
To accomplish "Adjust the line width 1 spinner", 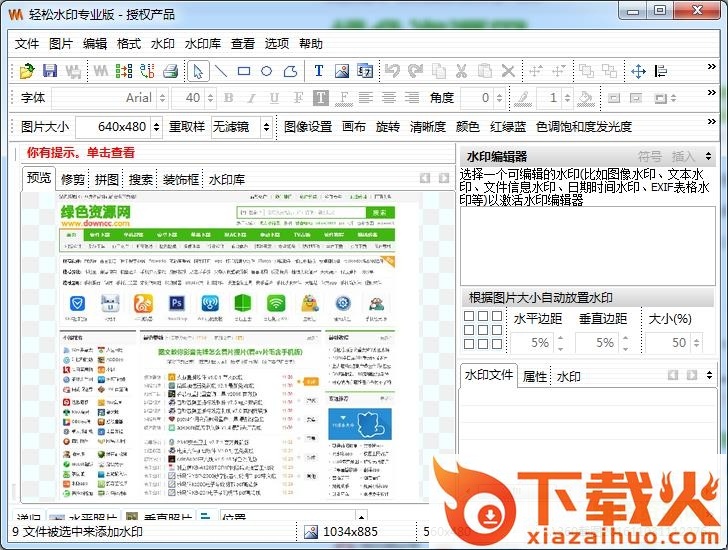I will 567,98.
